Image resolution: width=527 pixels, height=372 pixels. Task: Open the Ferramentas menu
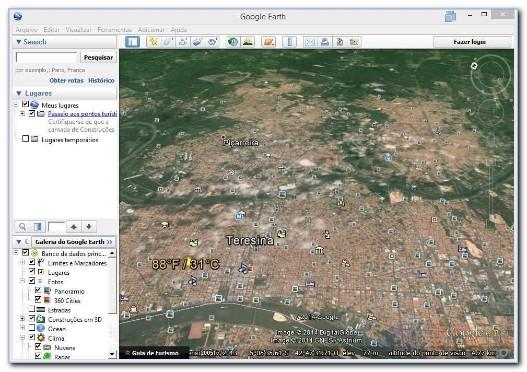[114, 30]
